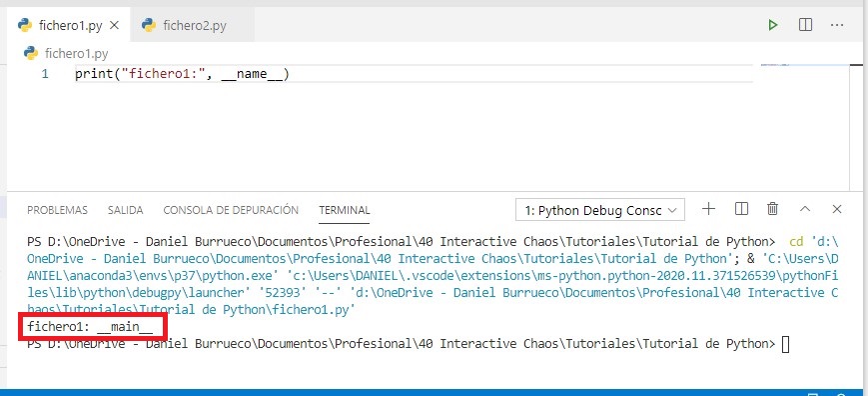Click the Python icon in the breadcrumb

point(30,53)
